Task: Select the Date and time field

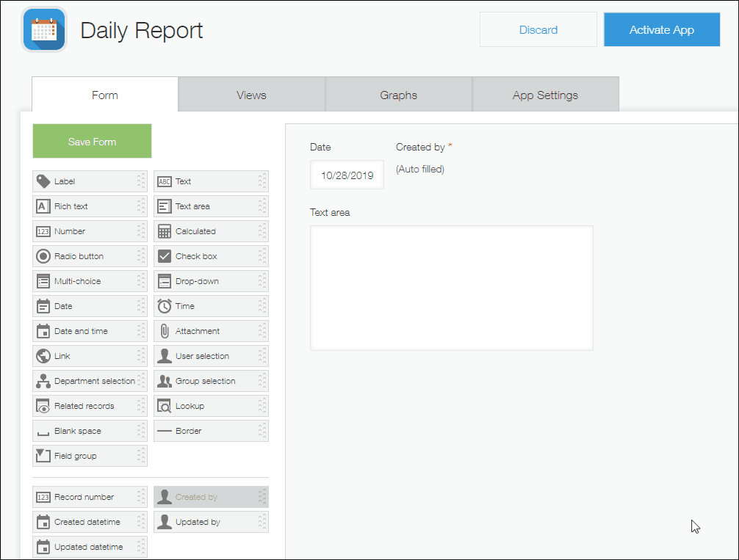Action: [90, 331]
